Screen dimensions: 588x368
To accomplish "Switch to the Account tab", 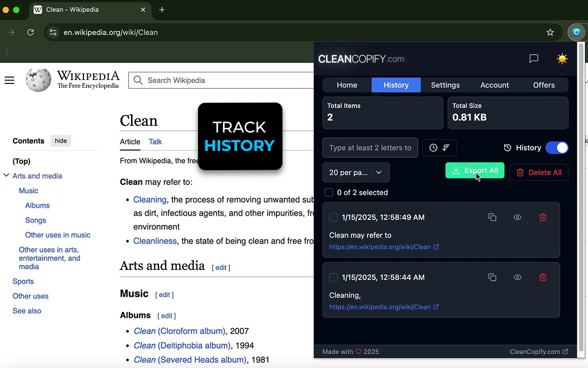I will [494, 85].
